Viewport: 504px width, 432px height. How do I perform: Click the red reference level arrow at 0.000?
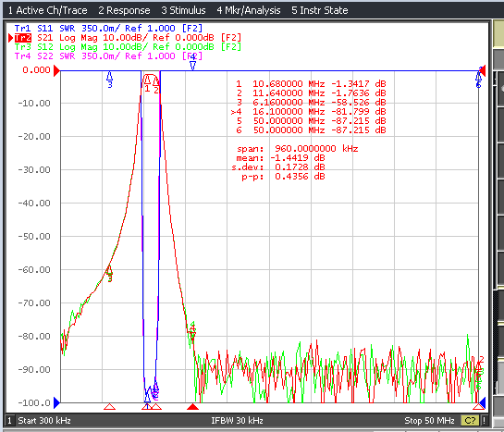pyautogui.click(x=56, y=70)
